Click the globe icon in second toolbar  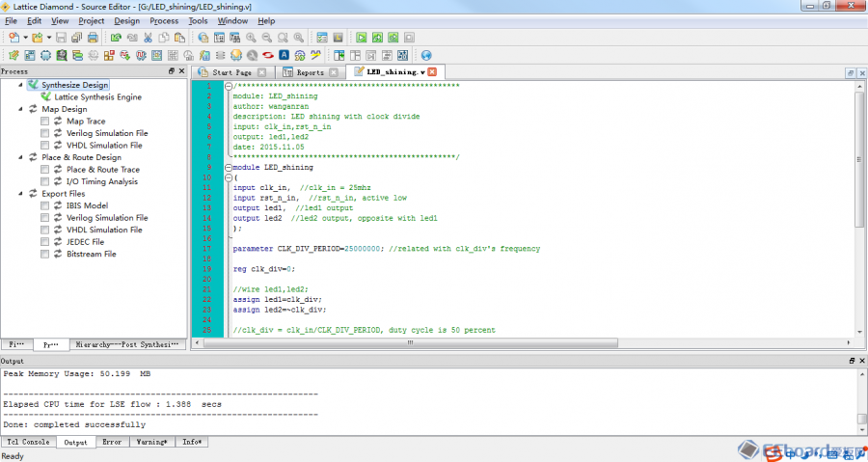425,55
